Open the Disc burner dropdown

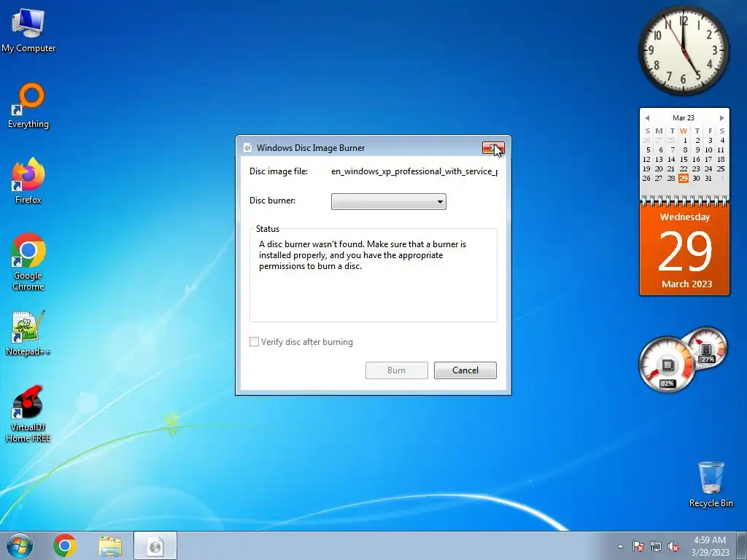[389, 201]
